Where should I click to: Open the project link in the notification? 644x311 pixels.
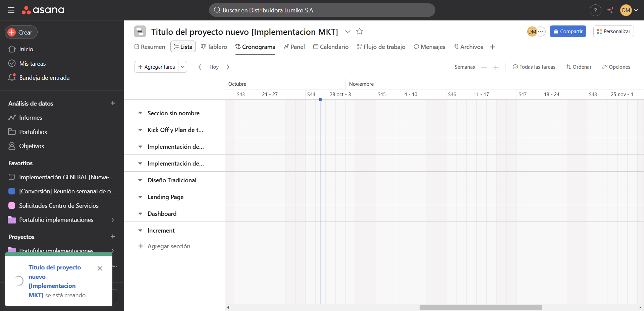tap(55, 281)
